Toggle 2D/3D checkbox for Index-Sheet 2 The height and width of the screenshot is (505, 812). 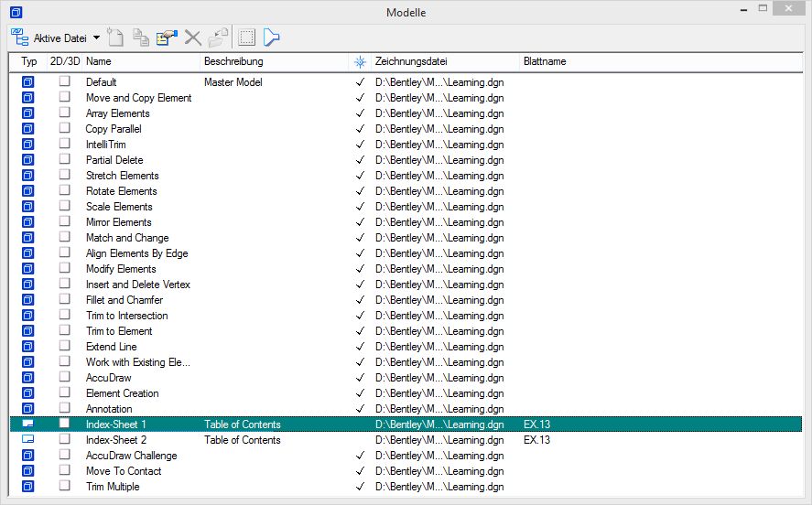64,438
